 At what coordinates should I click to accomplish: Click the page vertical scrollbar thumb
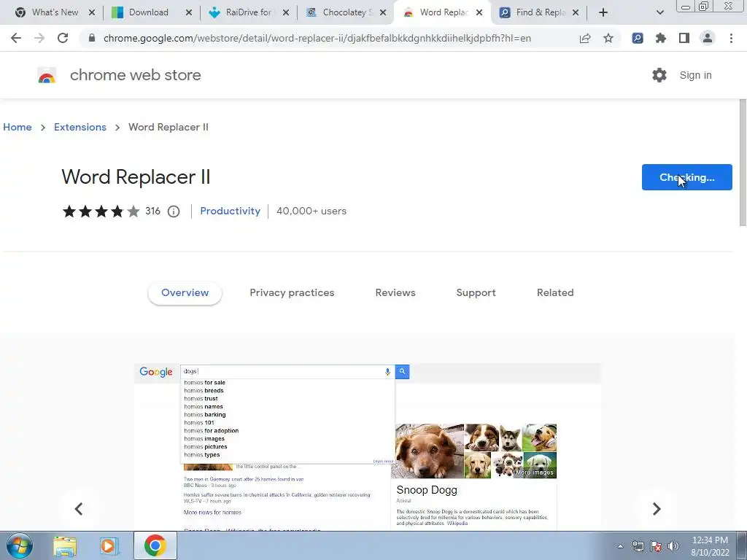743,162
